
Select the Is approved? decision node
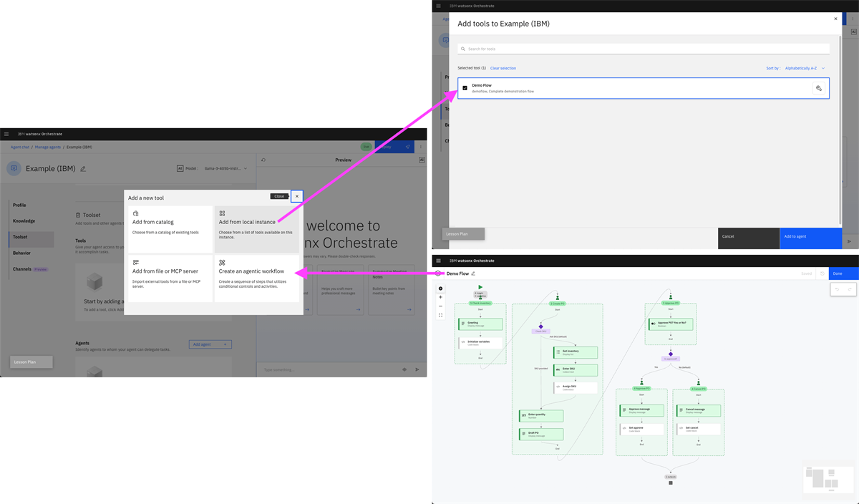pos(671,355)
